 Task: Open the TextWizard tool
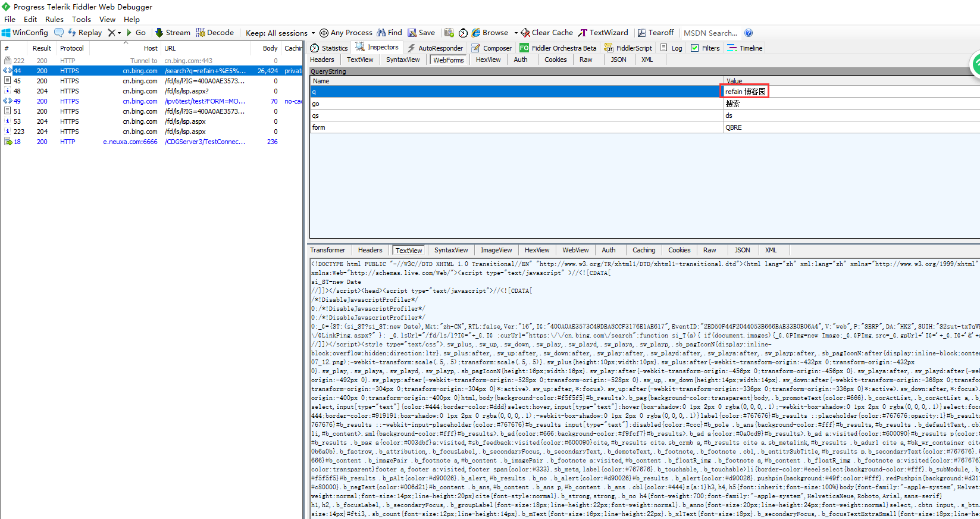click(x=603, y=33)
